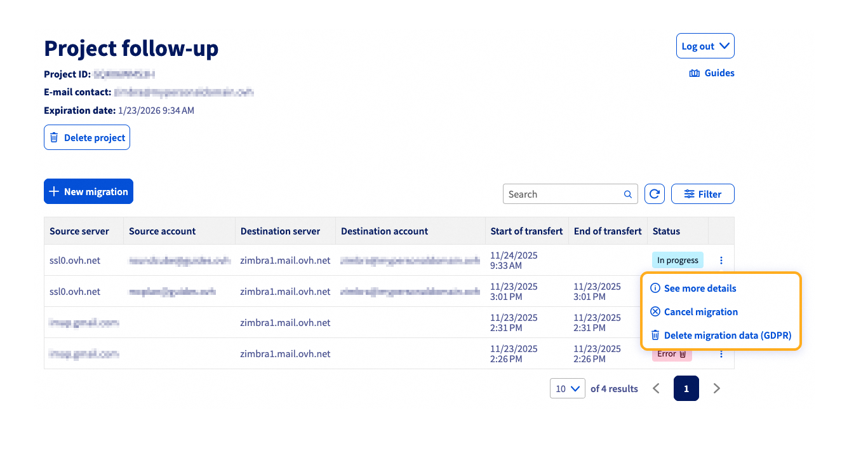
Task: Go to the previous page with the left arrow
Action: click(x=657, y=388)
